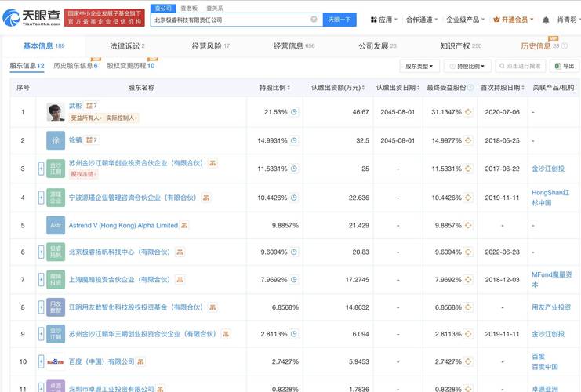
Task: Select the 查老板 search mode tab
Action: (189, 8)
